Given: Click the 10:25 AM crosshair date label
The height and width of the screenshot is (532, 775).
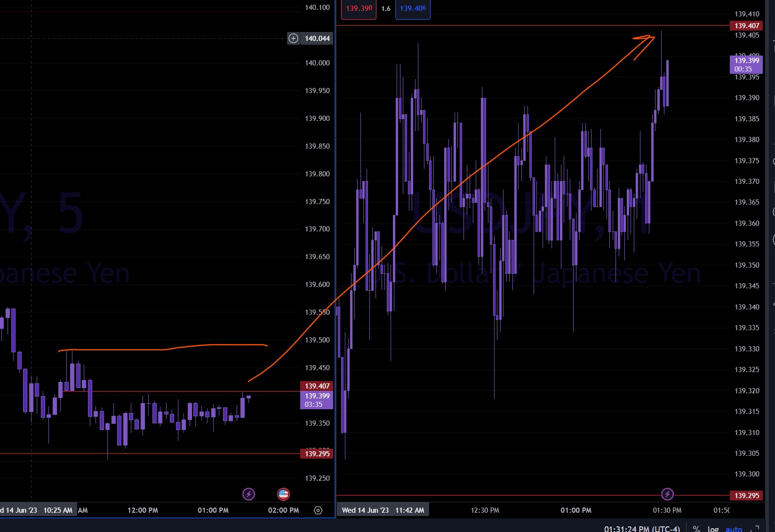Looking at the screenshot, I should [x=38, y=510].
